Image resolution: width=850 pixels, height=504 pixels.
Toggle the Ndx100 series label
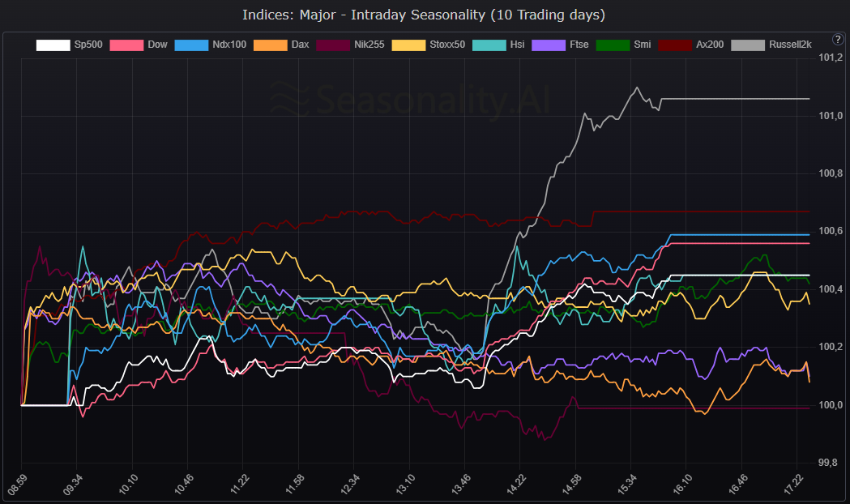(x=229, y=45)
